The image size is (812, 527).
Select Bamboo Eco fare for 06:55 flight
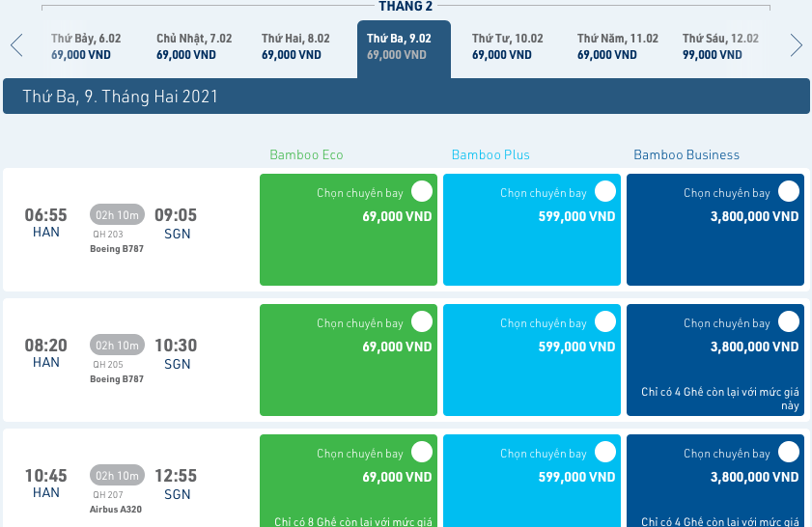[x=421, y=191]
